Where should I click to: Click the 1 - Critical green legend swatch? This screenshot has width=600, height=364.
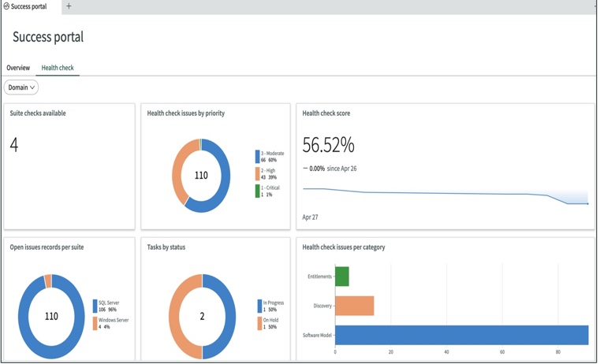pos(257,191)
